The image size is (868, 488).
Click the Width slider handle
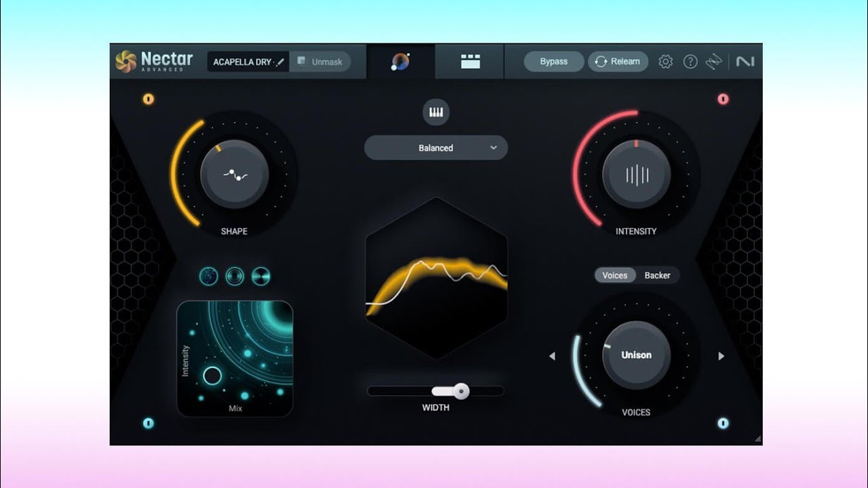click(x=461, y=391)
